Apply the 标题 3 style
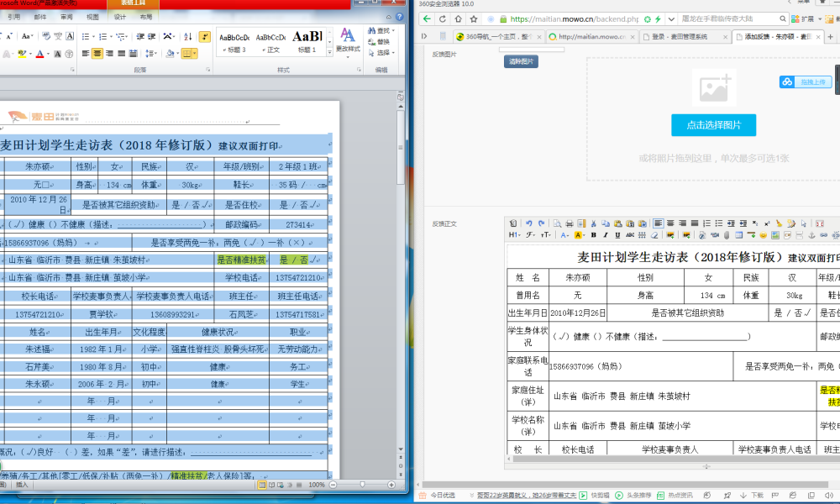The height and width of the screenshot is (504, 840). (x=234, y=42)
